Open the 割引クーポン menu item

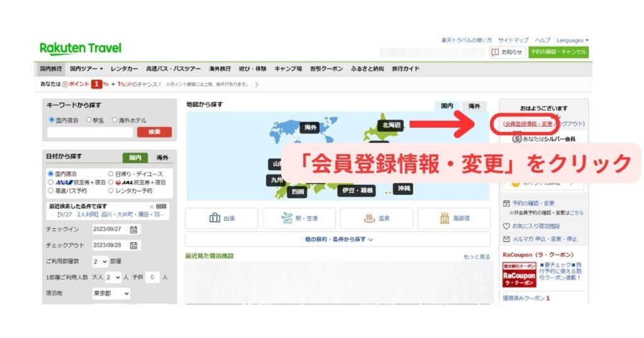(326, 69)
